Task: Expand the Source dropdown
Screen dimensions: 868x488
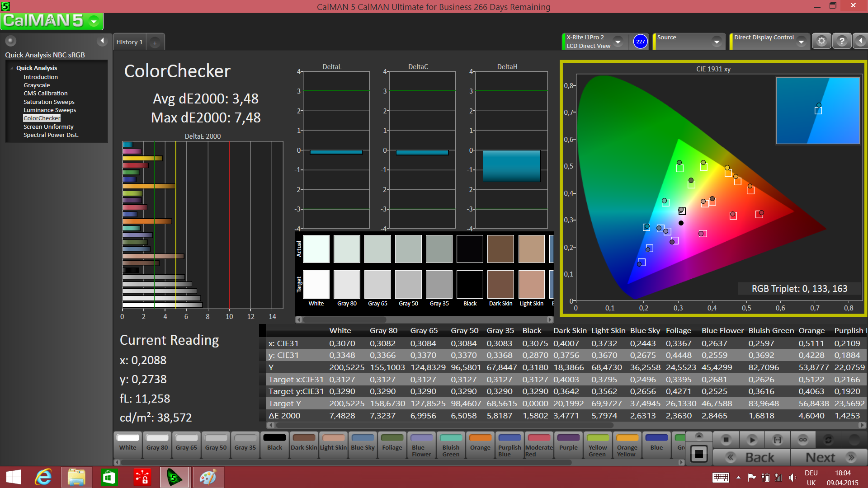Action: [x=717, y=42]
